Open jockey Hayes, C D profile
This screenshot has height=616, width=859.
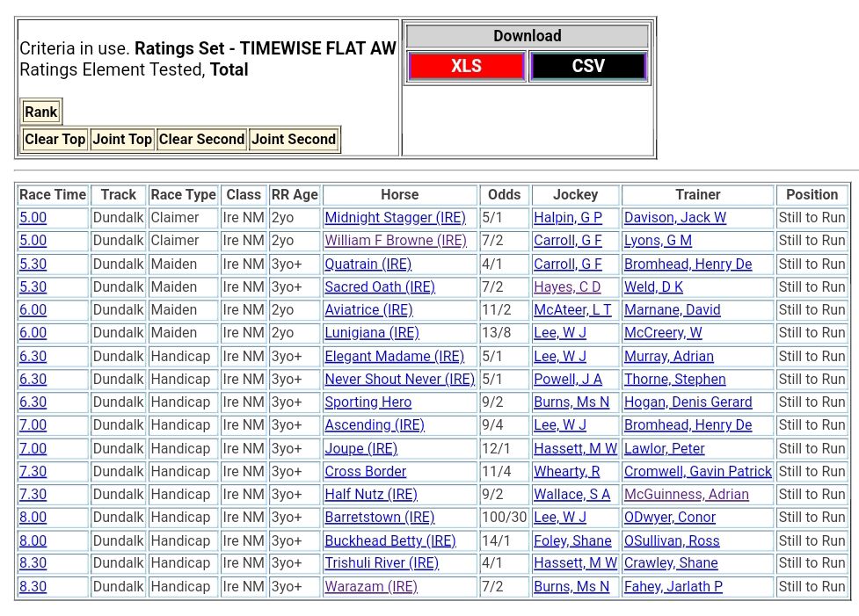(x=567, y=287)
